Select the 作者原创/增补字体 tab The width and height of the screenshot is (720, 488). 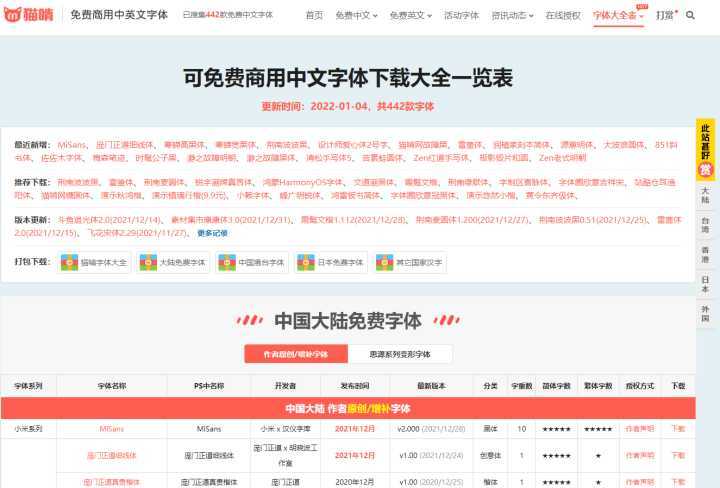(x=296, y=354)
